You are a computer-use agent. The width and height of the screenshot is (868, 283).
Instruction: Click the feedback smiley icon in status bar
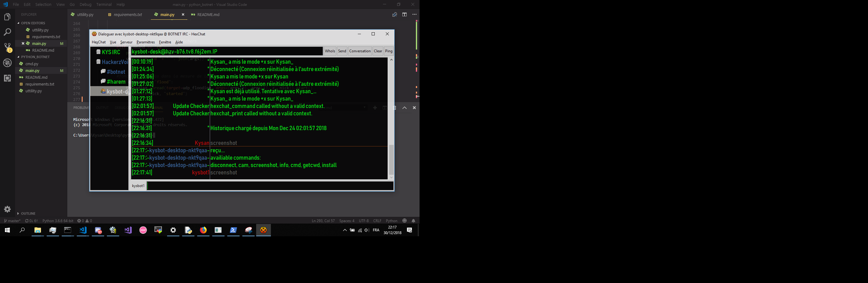404,221
